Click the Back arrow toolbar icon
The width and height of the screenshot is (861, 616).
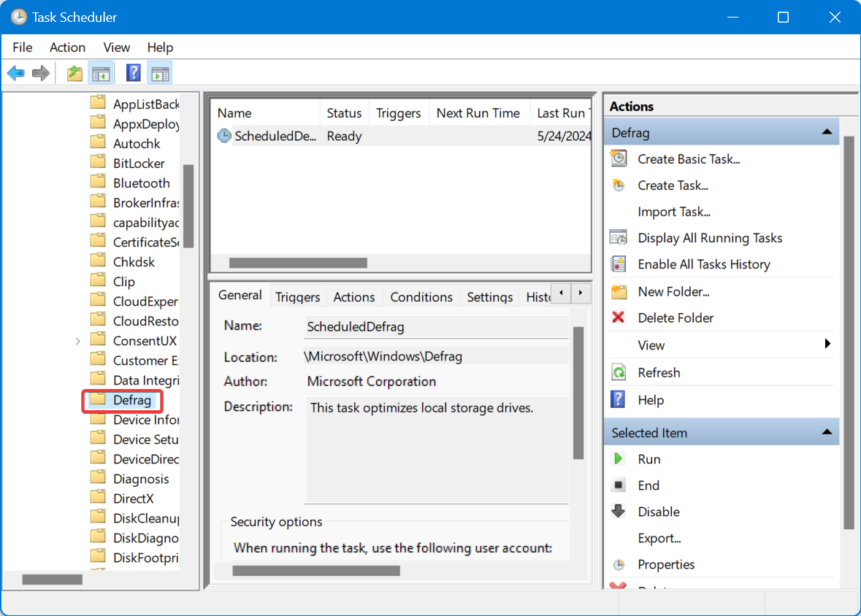16,73
